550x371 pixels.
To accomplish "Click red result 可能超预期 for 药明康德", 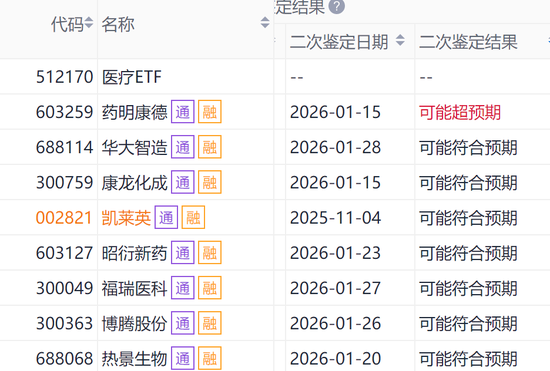I will coord(460,112).
